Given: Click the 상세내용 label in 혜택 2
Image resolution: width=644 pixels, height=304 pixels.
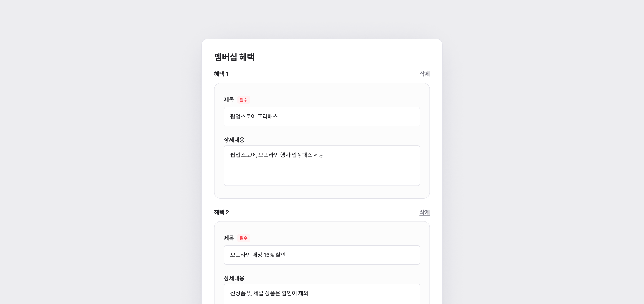Looking at the screenshot, I should tap(234, 278).
